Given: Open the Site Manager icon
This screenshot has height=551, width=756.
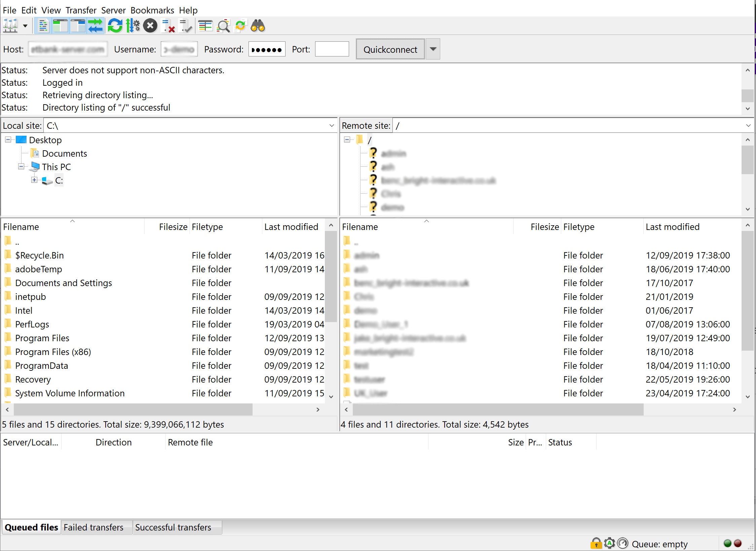Looking at the screenshot, I should click(10, 26).
